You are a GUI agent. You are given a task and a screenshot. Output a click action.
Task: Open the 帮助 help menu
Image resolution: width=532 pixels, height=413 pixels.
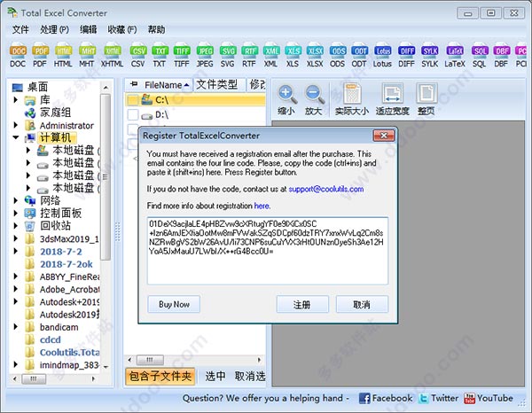pos(156,29)
